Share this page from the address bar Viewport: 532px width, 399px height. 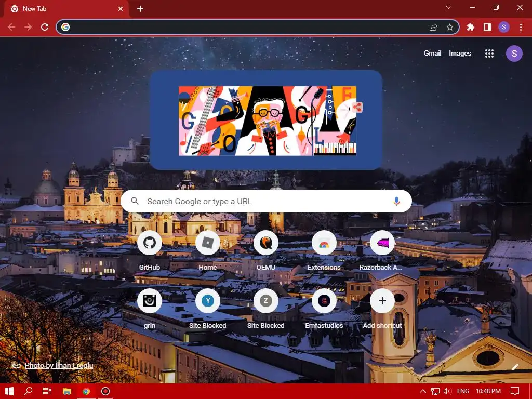coord(433,27)
